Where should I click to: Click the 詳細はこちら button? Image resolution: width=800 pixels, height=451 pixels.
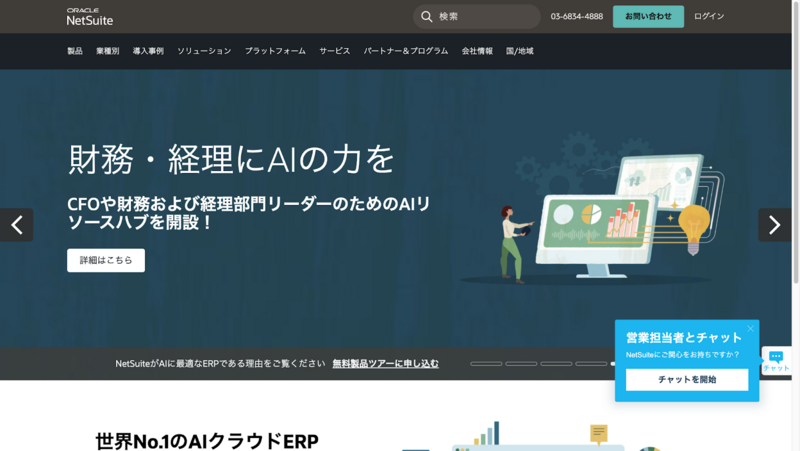(x=106, y=260)
